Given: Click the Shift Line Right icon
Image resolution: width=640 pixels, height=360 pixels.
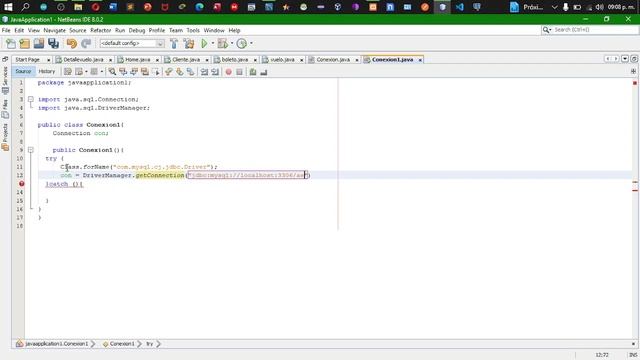Looking at the screenshot, I should click(215, 72).
